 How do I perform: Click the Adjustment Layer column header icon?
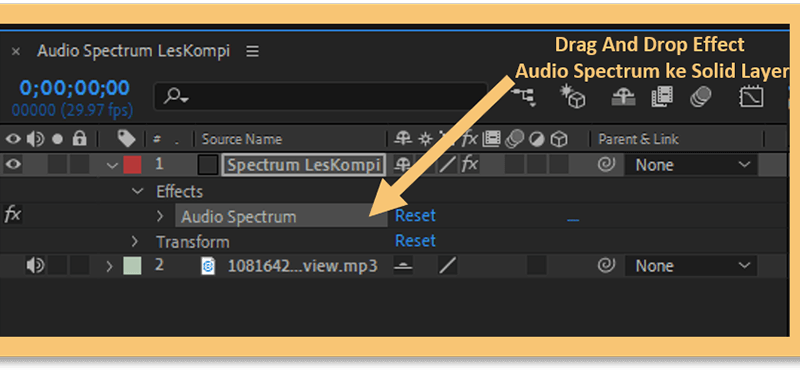coord(537,139)
